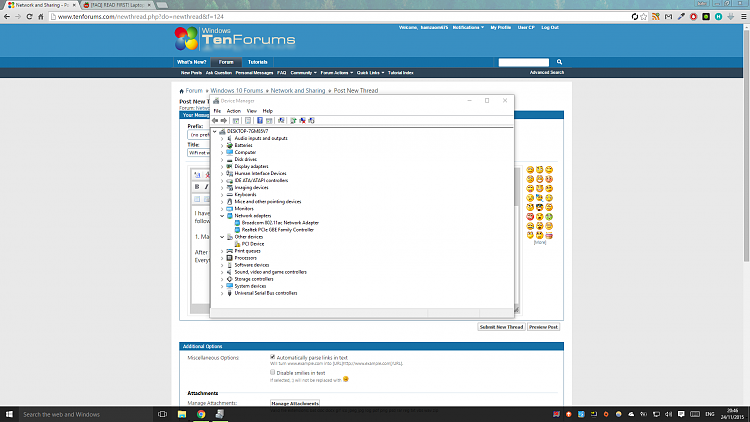The image size is (750, 422).
Task: Open File menu in Device Manager
Action: click(x=217, y=111)
